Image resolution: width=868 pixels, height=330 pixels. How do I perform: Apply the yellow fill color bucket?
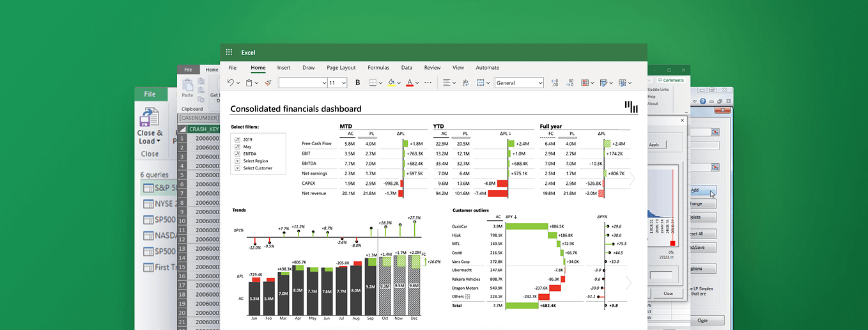pos(391,82)
